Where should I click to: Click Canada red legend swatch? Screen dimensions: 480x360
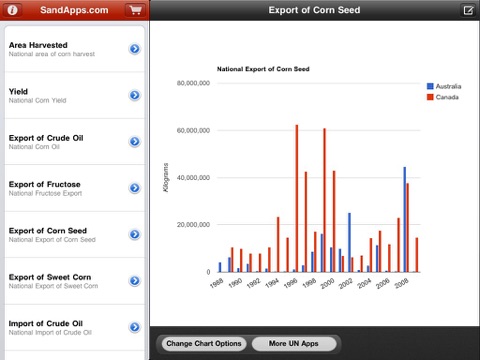[x=430, y=97]
